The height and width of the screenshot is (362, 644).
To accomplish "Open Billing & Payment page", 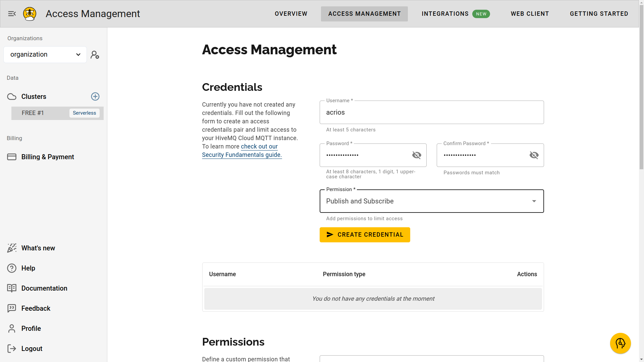I will coord(47,157).
